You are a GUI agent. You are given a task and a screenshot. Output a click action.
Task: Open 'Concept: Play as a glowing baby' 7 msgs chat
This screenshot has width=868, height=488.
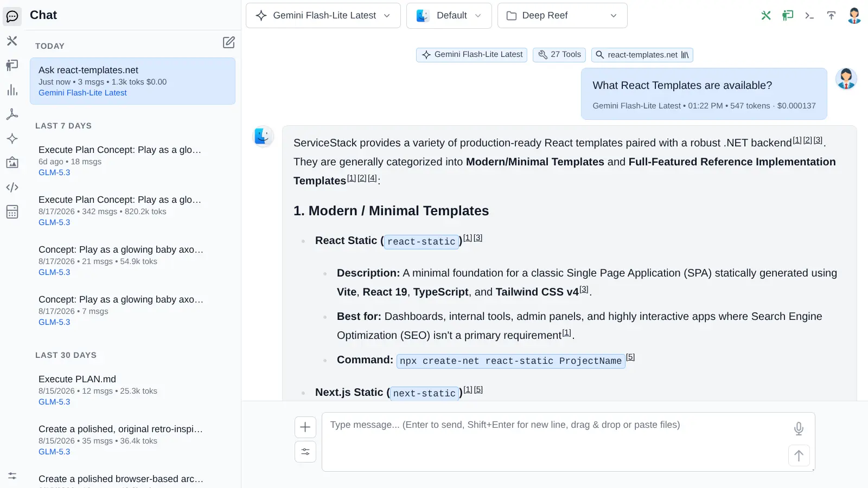(x=132, y=310)
